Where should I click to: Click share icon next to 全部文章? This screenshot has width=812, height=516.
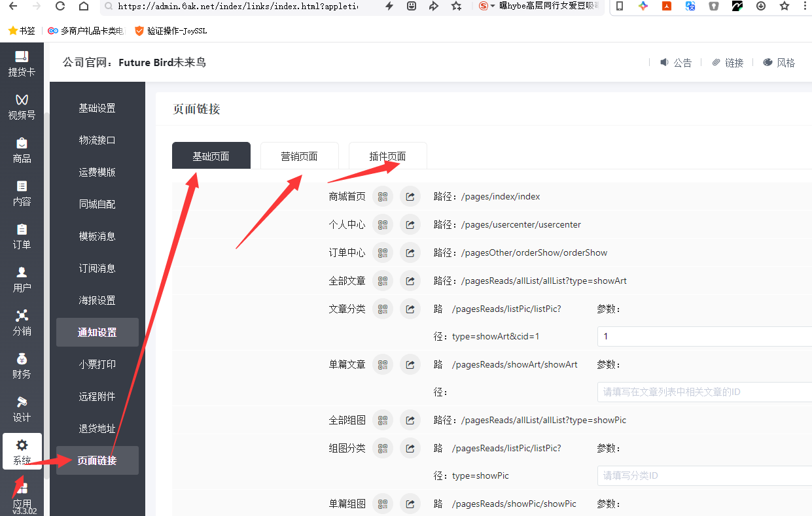pos(410,281)
